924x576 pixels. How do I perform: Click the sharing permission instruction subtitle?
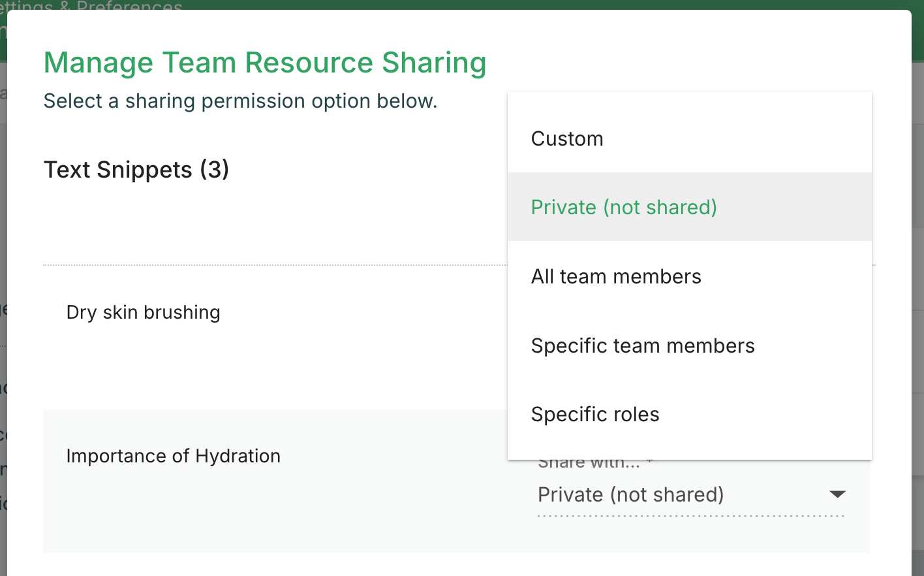point(240,101)
